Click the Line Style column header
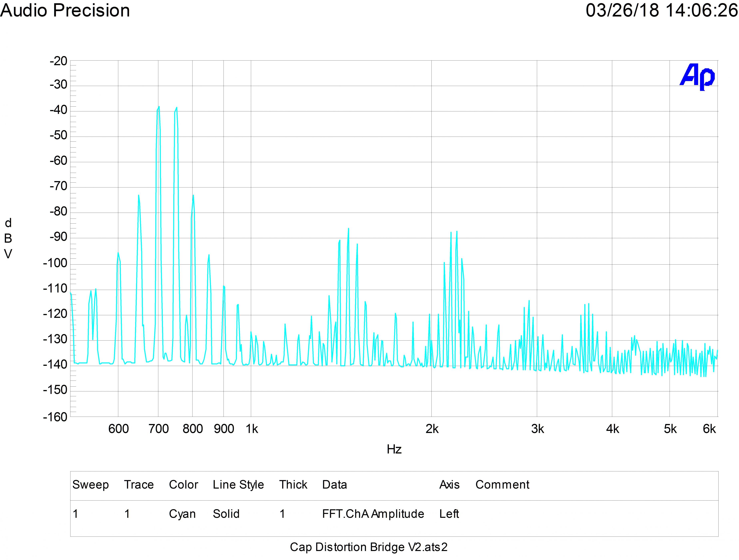 click(238, 485)
